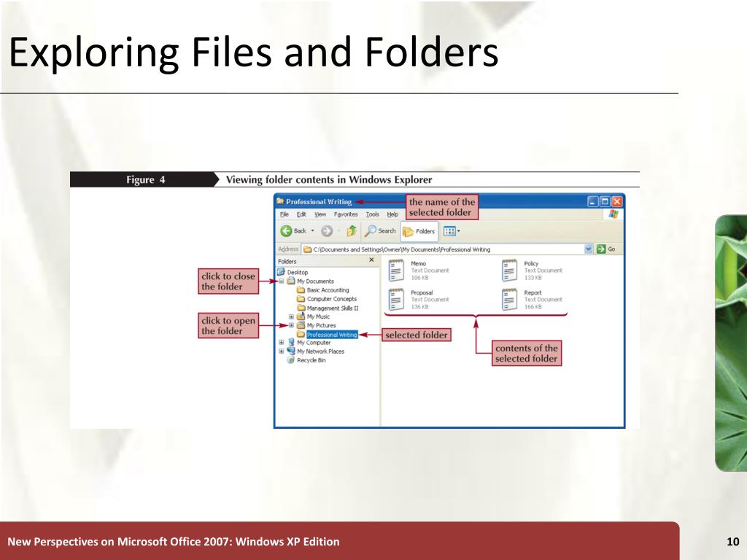
Task: Close the Folders pane with X
Action: click(371, 260)
